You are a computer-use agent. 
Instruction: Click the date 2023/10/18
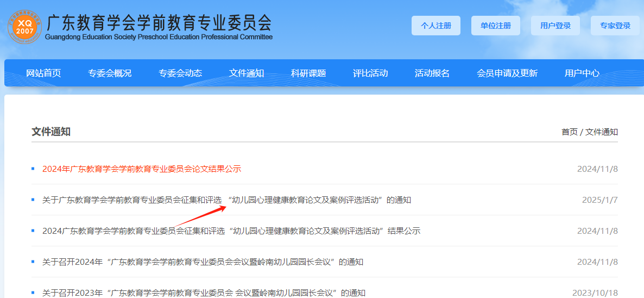(595, 293)
